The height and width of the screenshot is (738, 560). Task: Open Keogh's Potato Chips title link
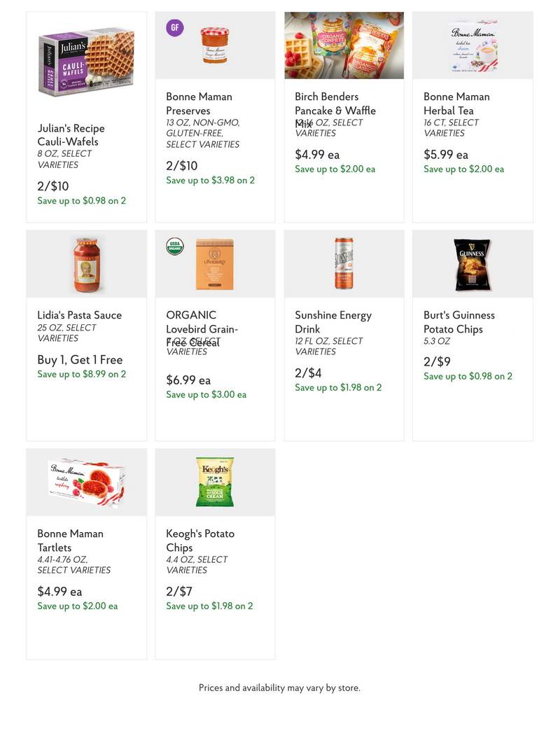(200, 541)
